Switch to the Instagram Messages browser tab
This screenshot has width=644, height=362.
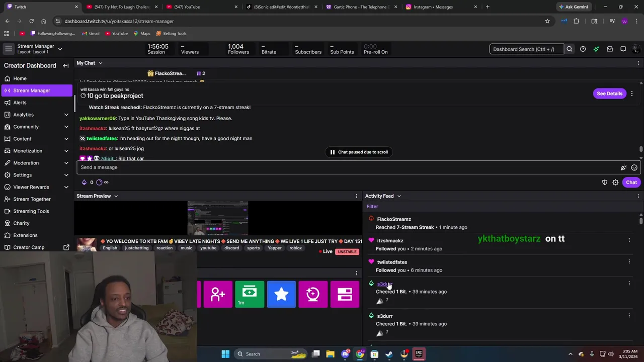(x=440, y=7)
